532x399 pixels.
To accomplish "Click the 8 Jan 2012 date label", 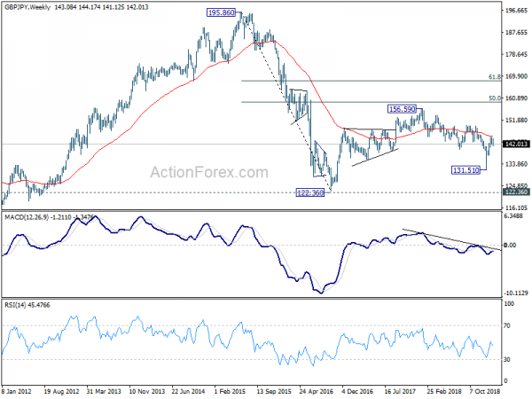I will click(17, 391).
